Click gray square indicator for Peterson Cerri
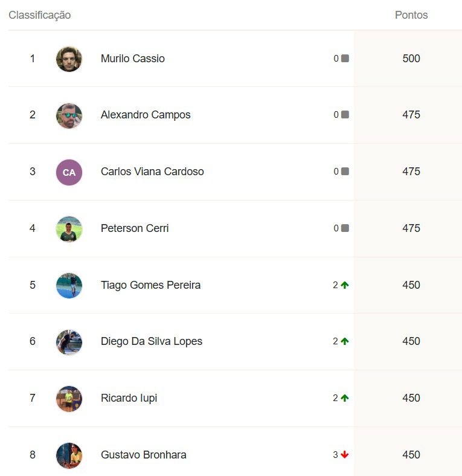Viewport: 462px width, 476px height. click(345, 228)
